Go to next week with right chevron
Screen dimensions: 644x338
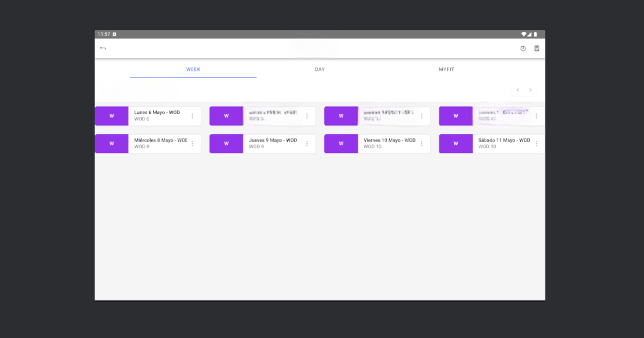(x=531, y=90)
